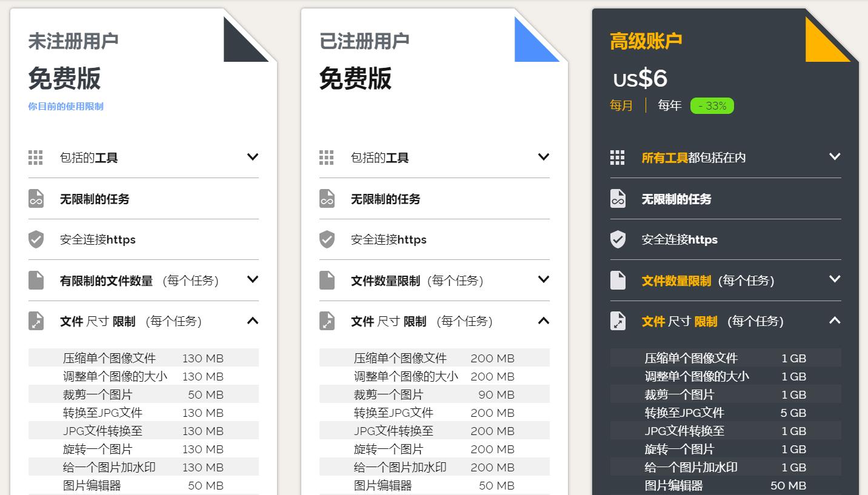Click the shield icon next to 安全连接https in registered column

[x=326, y=239]
